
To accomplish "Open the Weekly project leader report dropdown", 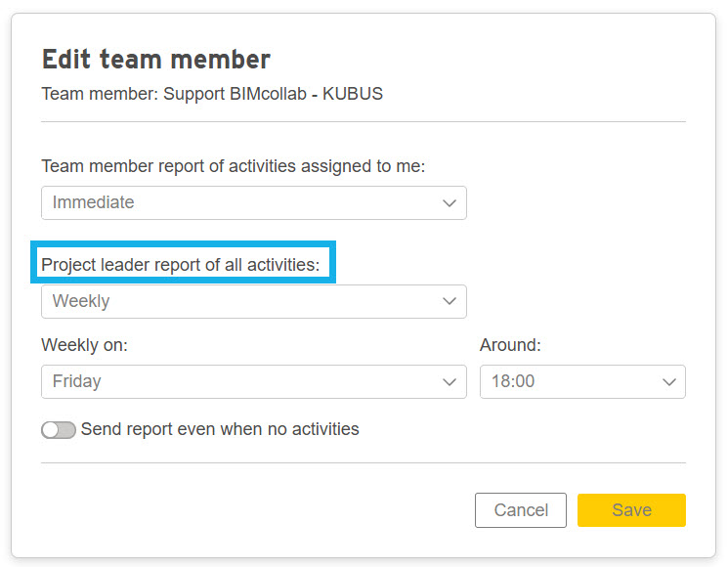I will 253,301.
